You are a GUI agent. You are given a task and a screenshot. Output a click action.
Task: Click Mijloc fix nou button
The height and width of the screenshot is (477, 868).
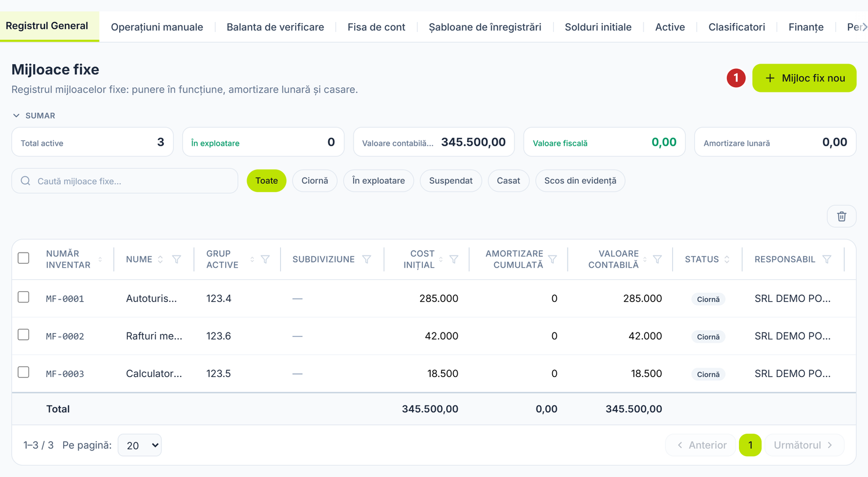(804, 78)
